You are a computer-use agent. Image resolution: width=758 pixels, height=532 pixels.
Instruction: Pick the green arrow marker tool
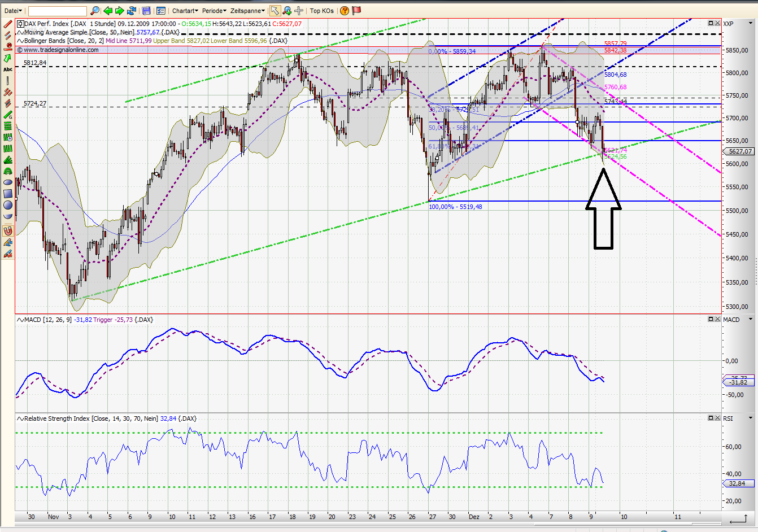coord(8,59)
